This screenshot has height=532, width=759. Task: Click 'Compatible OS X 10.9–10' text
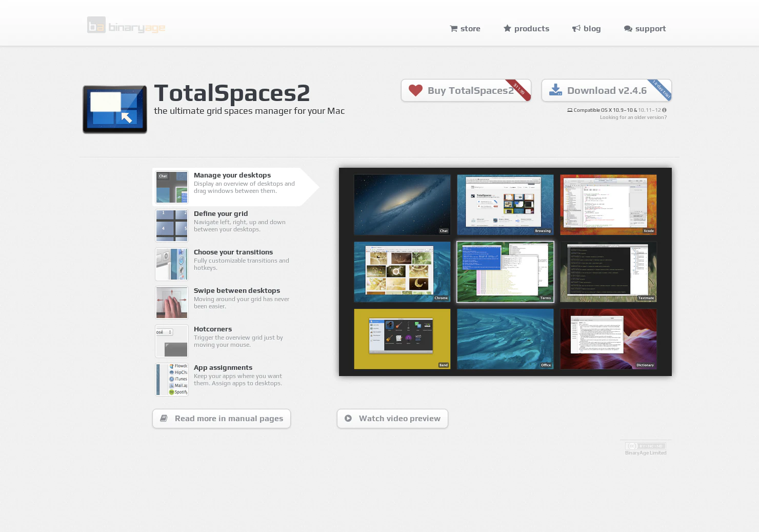pos(603,110)
